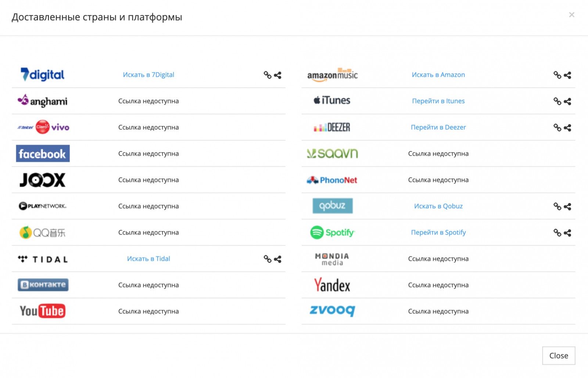Follow the 'Перейти в Itunes' link
Viewport: 588px width, 378px height.
[x=438, y=101]
